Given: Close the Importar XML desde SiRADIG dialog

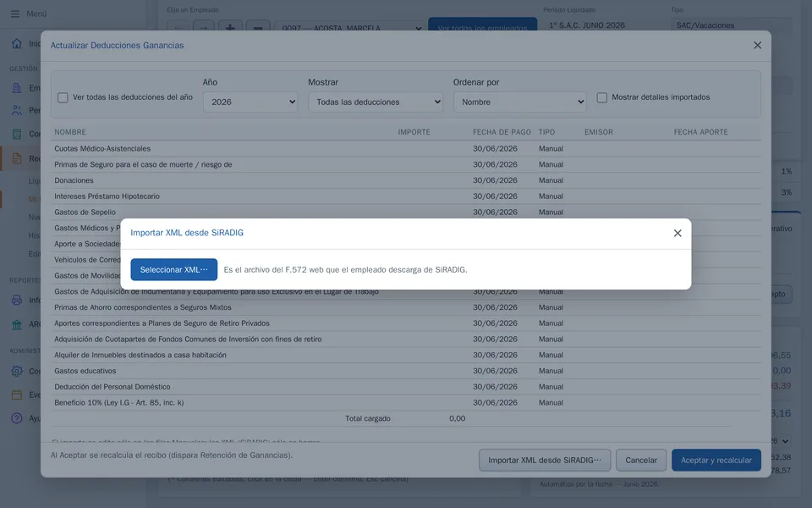Looking at the screenshot, I should pos(678,234).
